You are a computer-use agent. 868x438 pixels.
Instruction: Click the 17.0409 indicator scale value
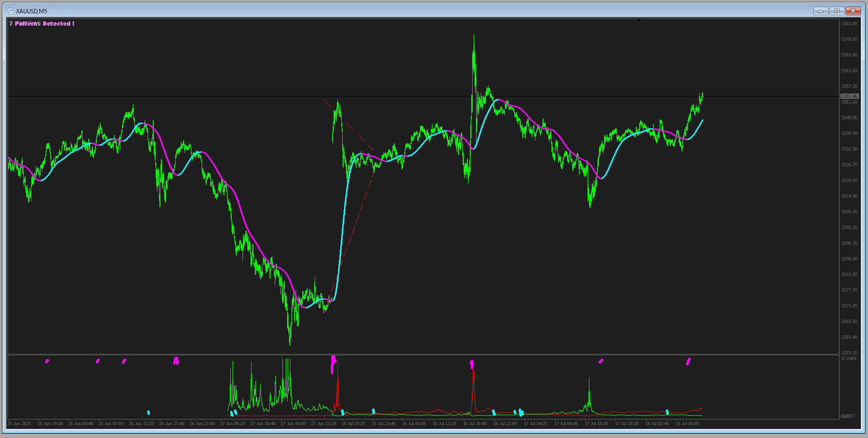point(849,359)
